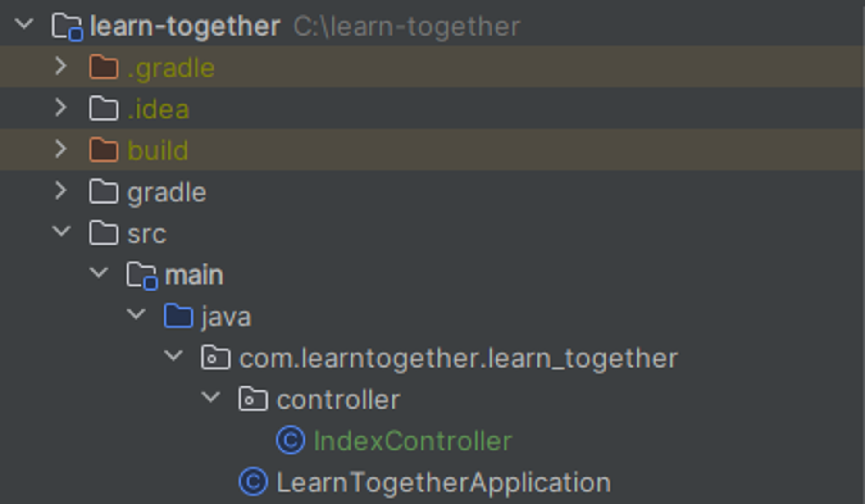Expand the .idea folder

coord(61,108)
